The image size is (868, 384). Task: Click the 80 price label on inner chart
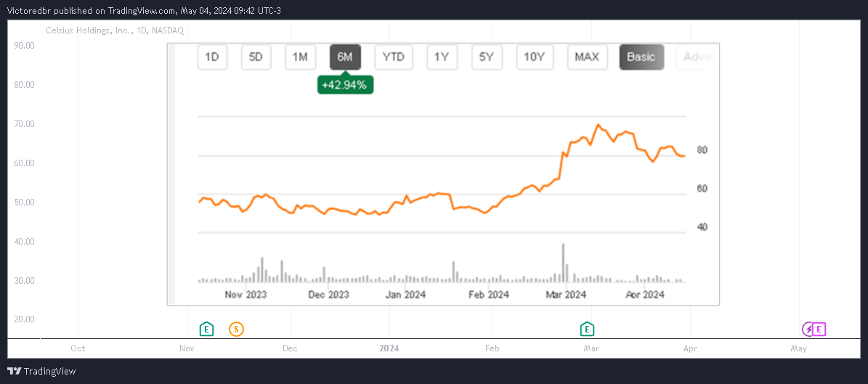click(703, 150)
